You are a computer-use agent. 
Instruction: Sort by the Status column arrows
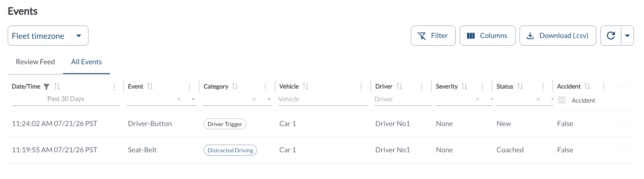(520, 86)
